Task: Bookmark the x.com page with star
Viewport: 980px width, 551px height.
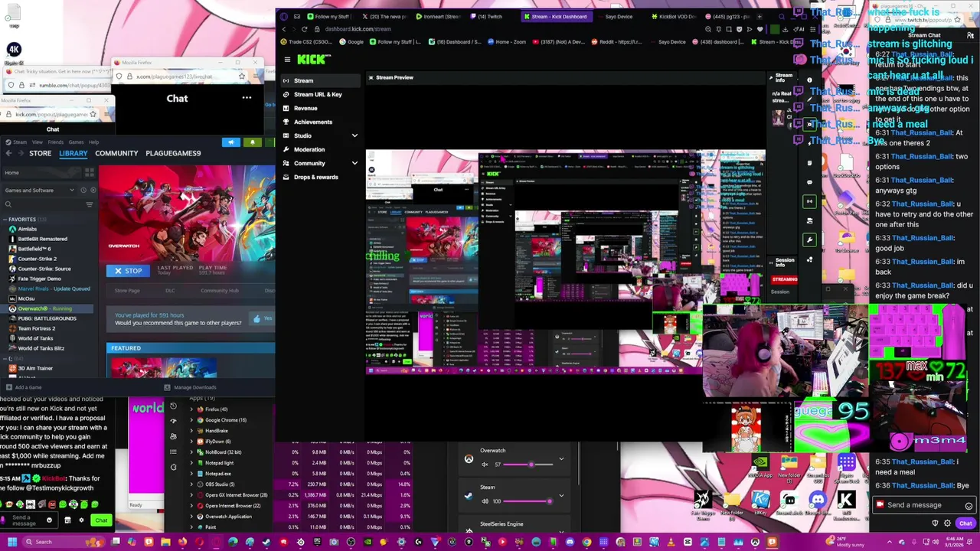Action: click(242, 77)
